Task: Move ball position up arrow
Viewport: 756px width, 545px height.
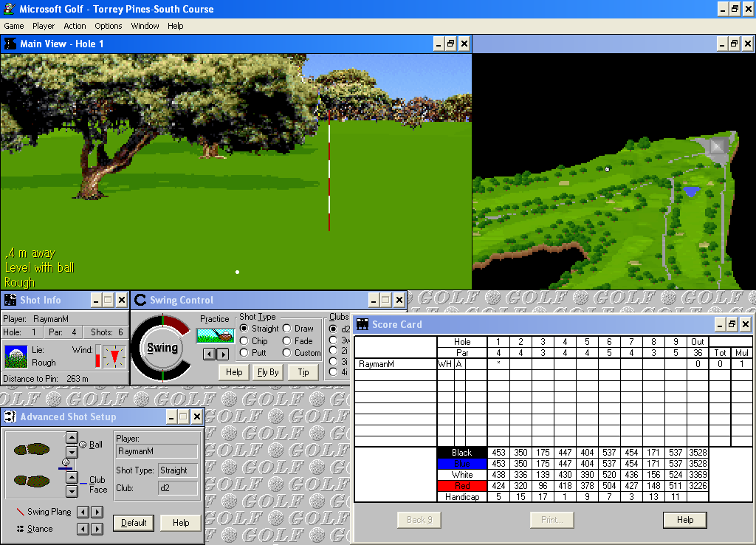Action: (x=72, y=438)
